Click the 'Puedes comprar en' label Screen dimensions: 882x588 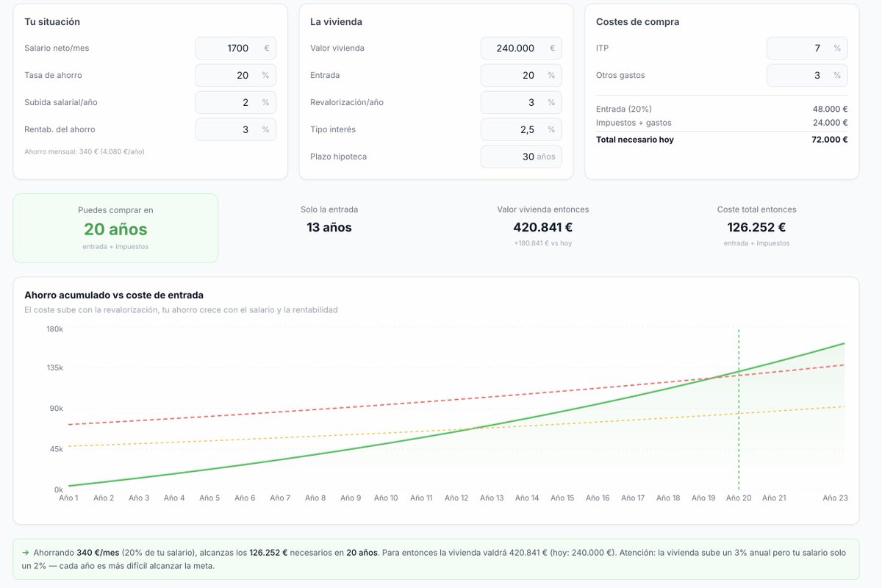pos(115,210)
